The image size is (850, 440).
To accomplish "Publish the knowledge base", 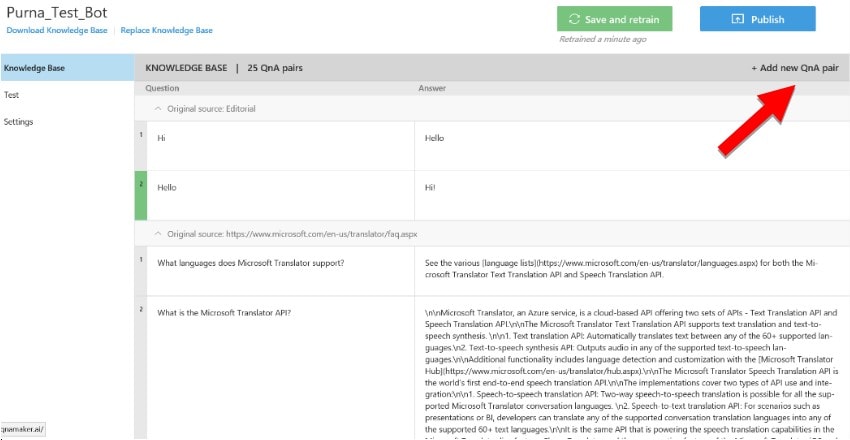I will (x=757, y=19).
